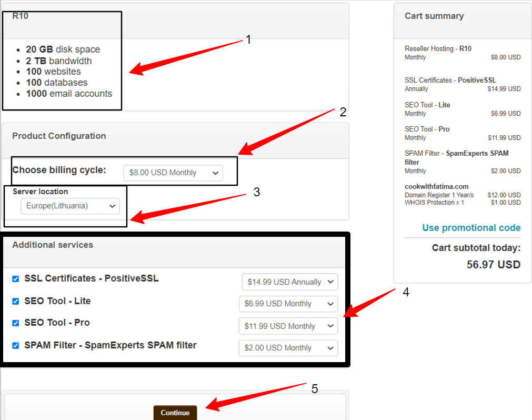Screen dimensions: 532x420
Task: Disable the SEO Tool - Lite checkbox
Action: pos(15,301)
